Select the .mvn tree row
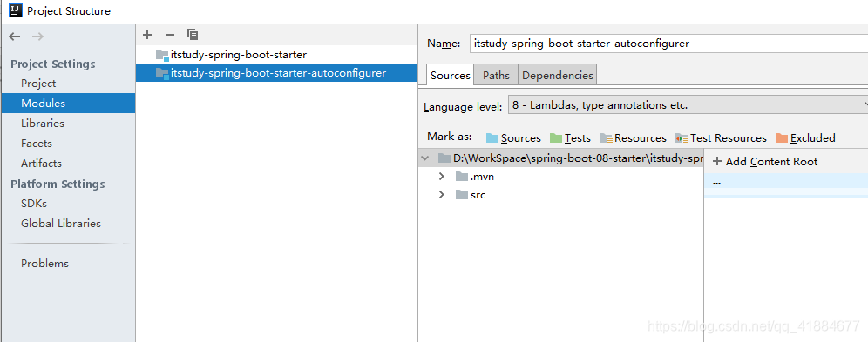Image resolution: width=868 pixels, height=342 pixels. pyautogui.click(x=560, y=177)
